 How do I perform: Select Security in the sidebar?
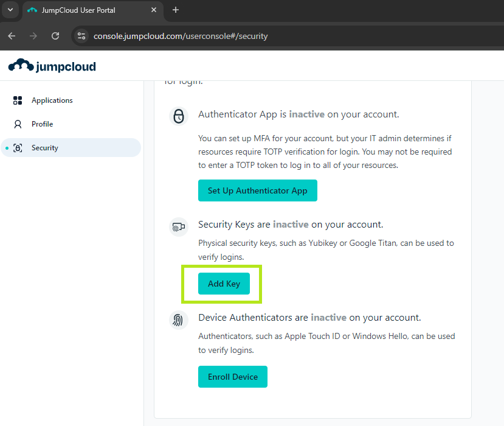[x=71, y=148]
